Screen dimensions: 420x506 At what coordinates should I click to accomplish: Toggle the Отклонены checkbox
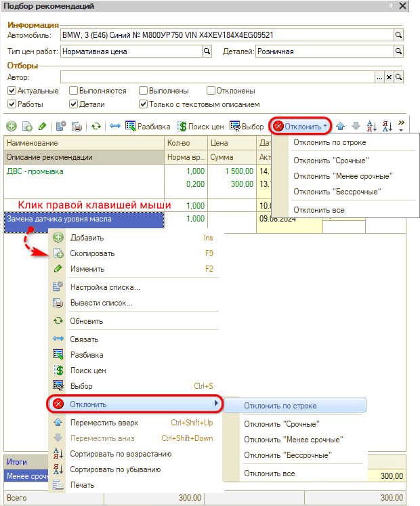point(211,91)
